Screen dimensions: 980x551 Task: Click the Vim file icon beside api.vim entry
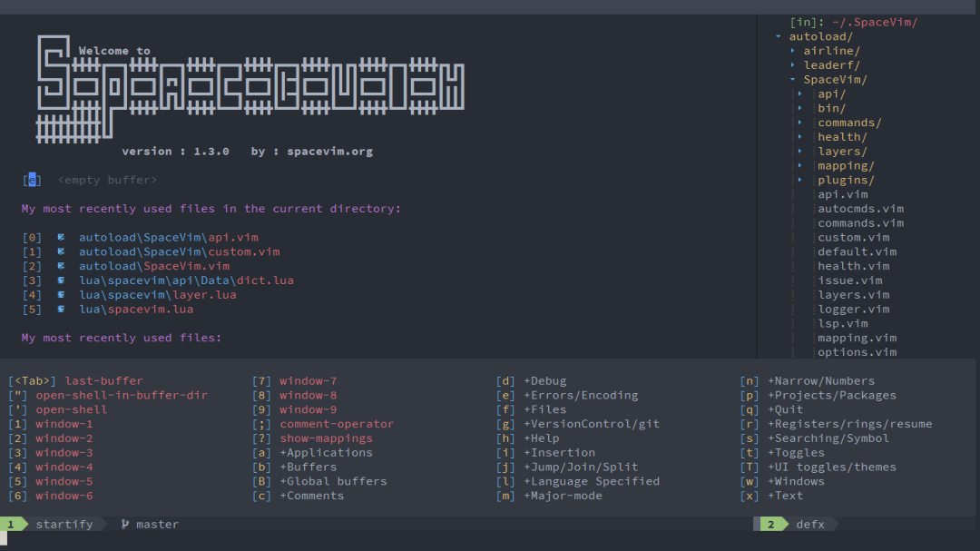60,237
